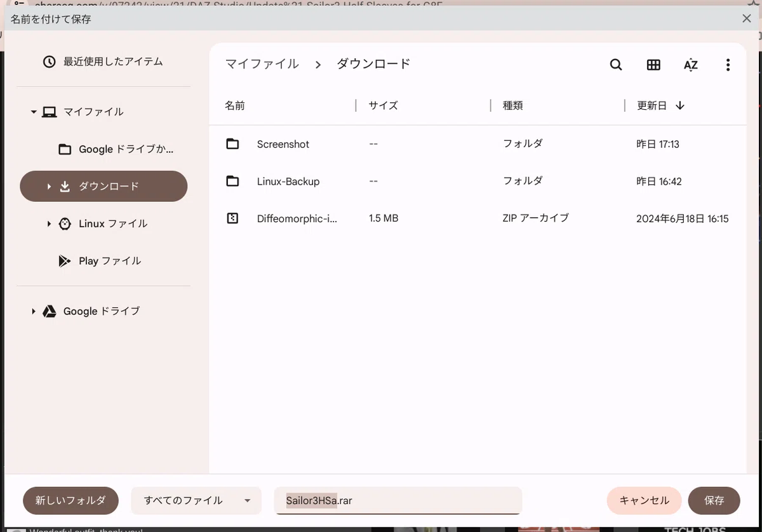The image size is (762, 532).
Task: Click キャンセル button
Action: [x=644, y=500]
